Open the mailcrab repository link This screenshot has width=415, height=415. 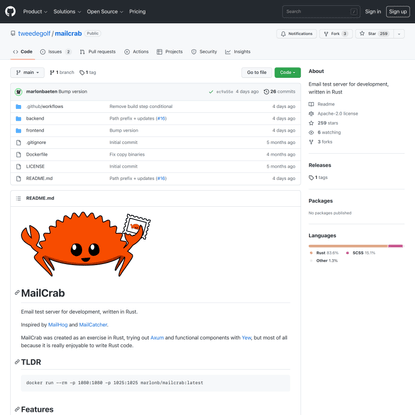68,33
